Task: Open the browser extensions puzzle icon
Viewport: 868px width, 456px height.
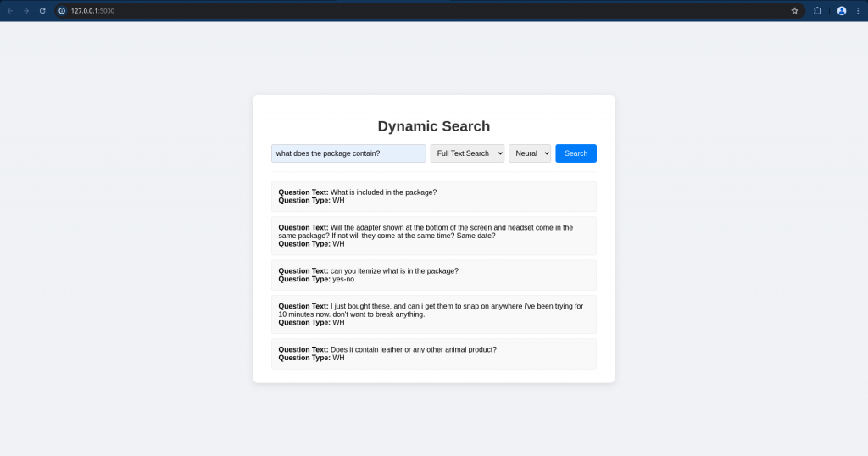Action: coord(818,11)
